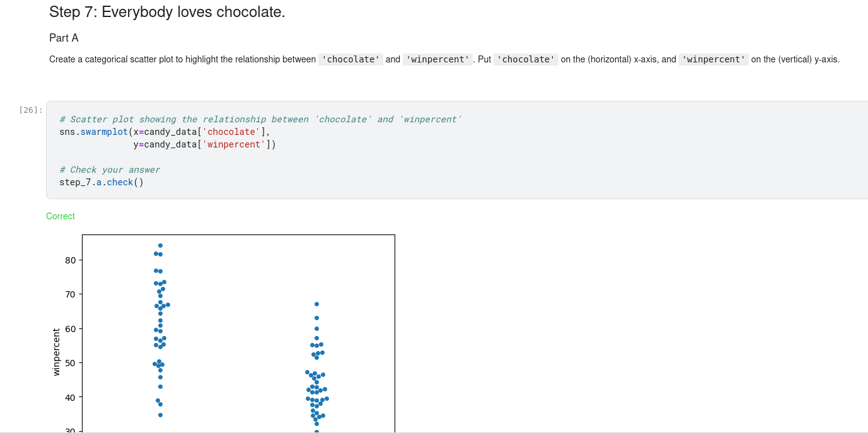Click the 50 tick label on y-axis

point(70,363)
